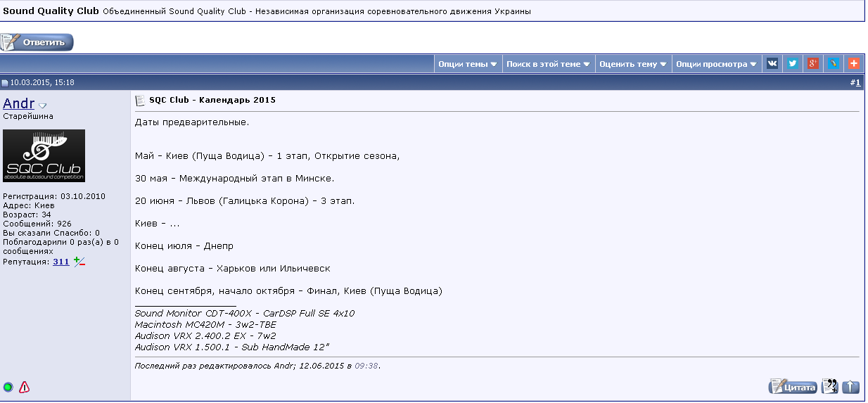
Task: Open the 'Опции темы' dropdown
Action: point(468,64)
